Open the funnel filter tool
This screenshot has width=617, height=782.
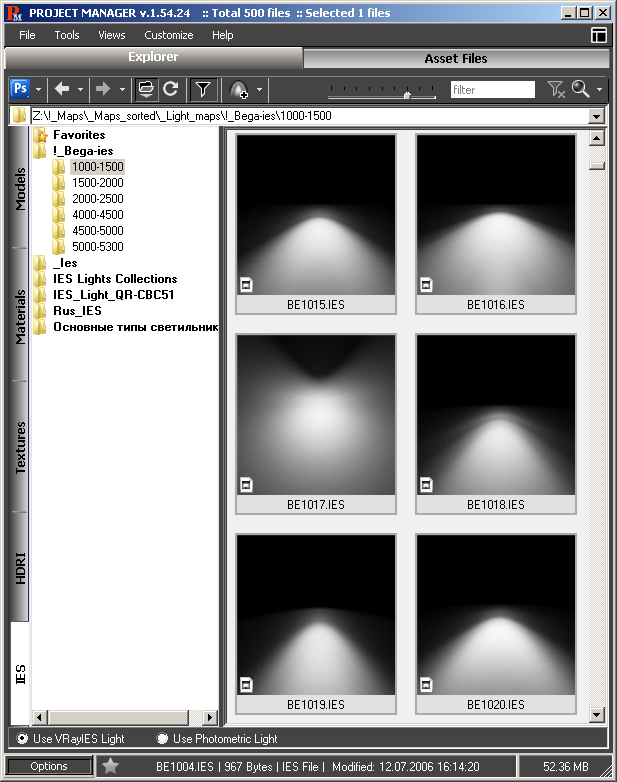[203, 89]
